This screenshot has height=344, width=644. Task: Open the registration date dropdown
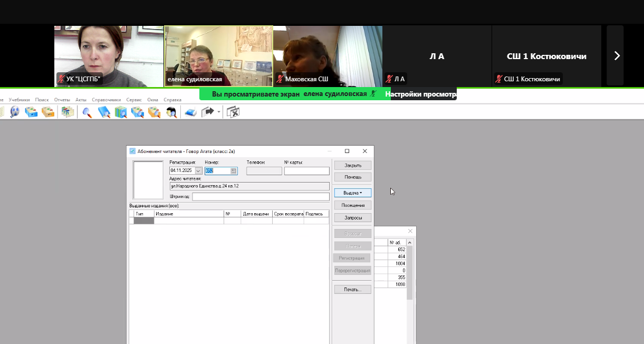(198, 171)
